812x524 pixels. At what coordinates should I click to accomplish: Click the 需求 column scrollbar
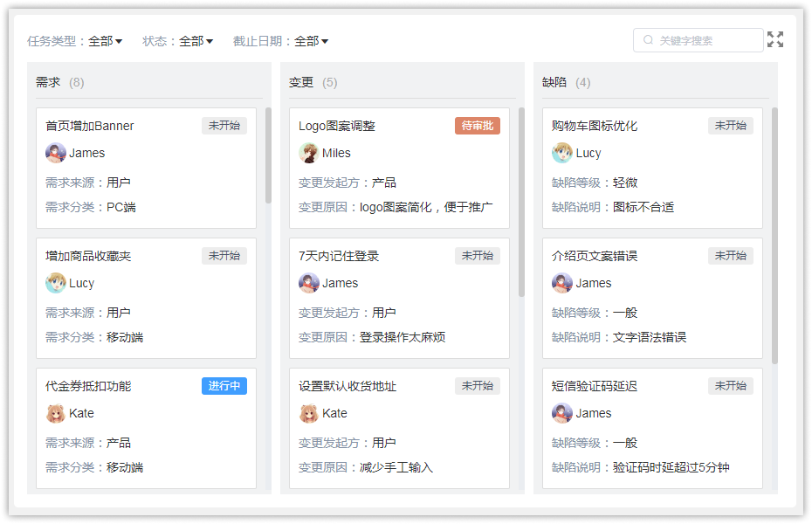(x=268, y=155)
